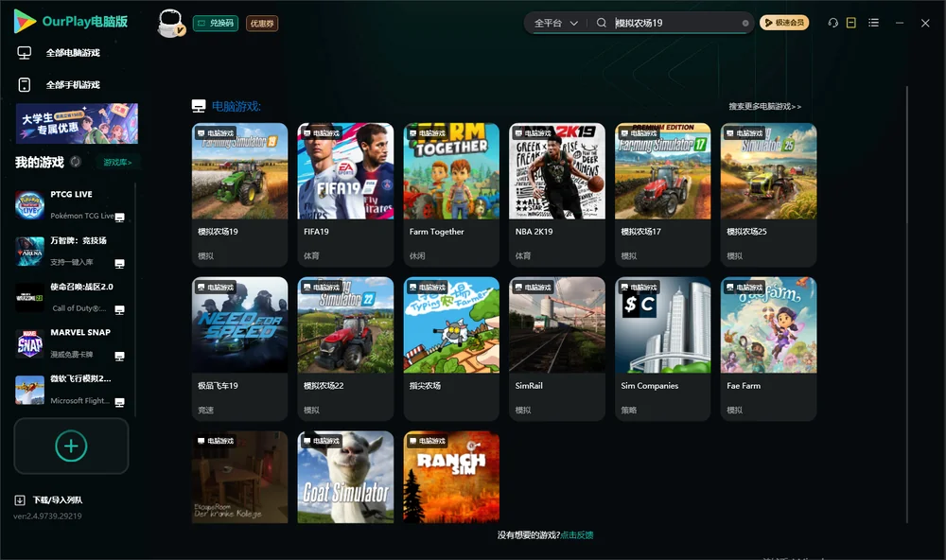Open PTCG LIVE in my games
Image resolution: width=946 pixels, height=560 pixels.
tap(71, 205)
